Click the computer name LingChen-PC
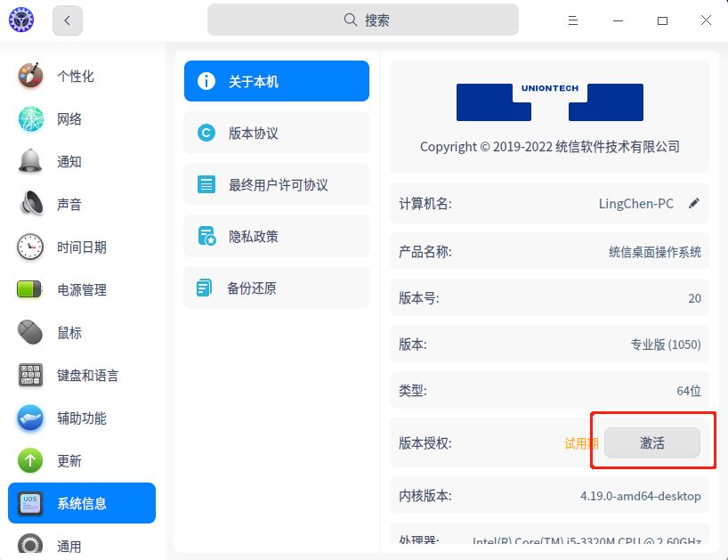The width and height of the screenshot is (728, 560). point(635,203)
